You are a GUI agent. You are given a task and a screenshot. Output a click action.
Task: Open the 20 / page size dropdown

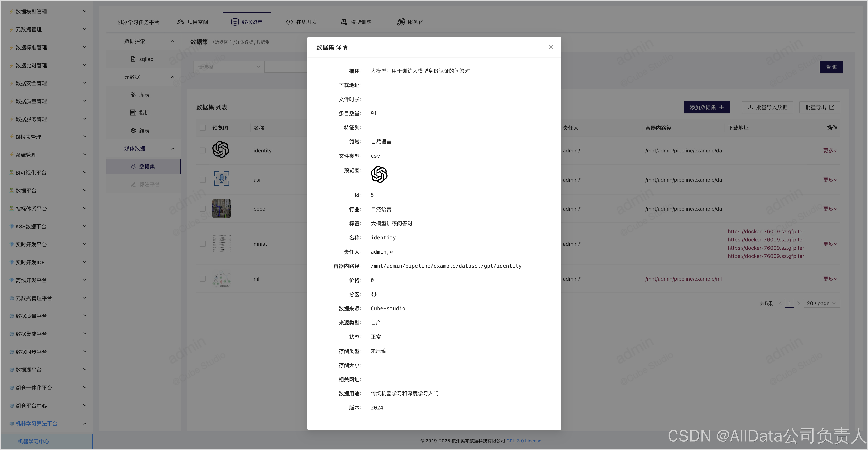[822, 303]
